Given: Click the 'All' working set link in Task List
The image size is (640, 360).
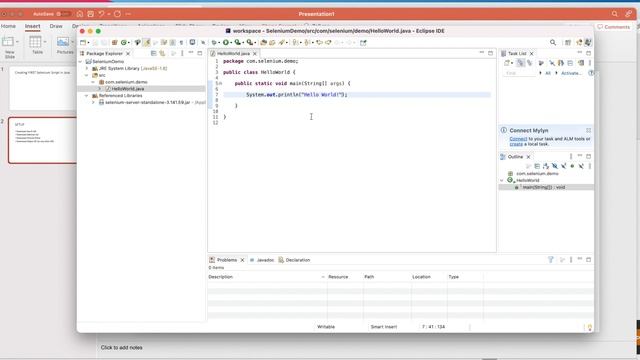Looking at the screenshot, I should [x=548, y=73].
